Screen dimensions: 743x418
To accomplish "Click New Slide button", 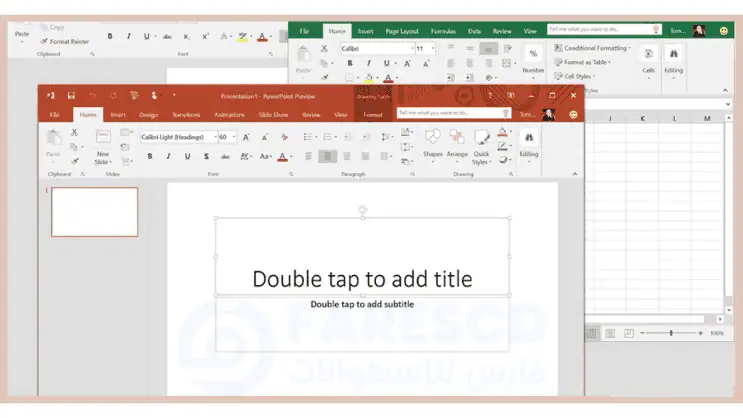I will [x=103, y=147].
